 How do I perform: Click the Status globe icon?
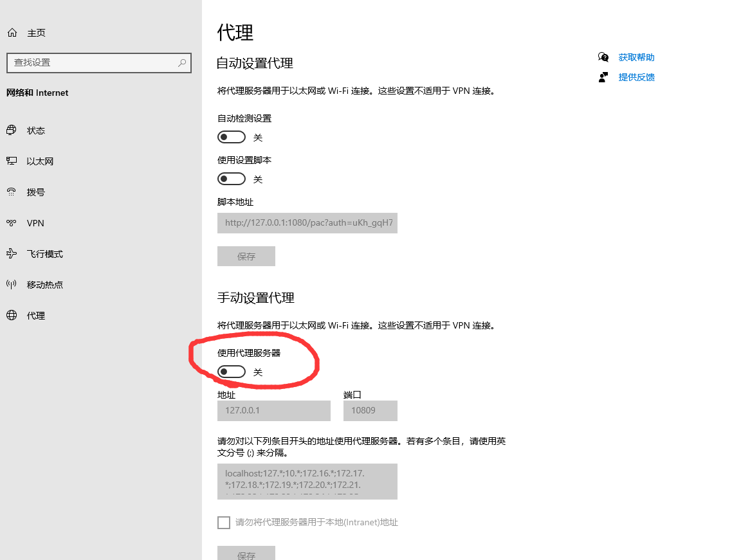(x=12, y=131)
